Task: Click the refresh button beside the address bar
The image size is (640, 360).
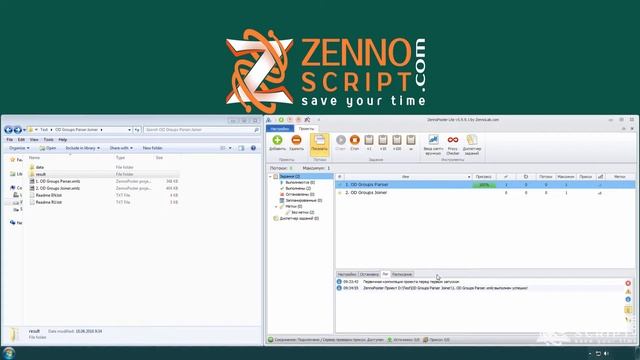Action: [137, 130]
